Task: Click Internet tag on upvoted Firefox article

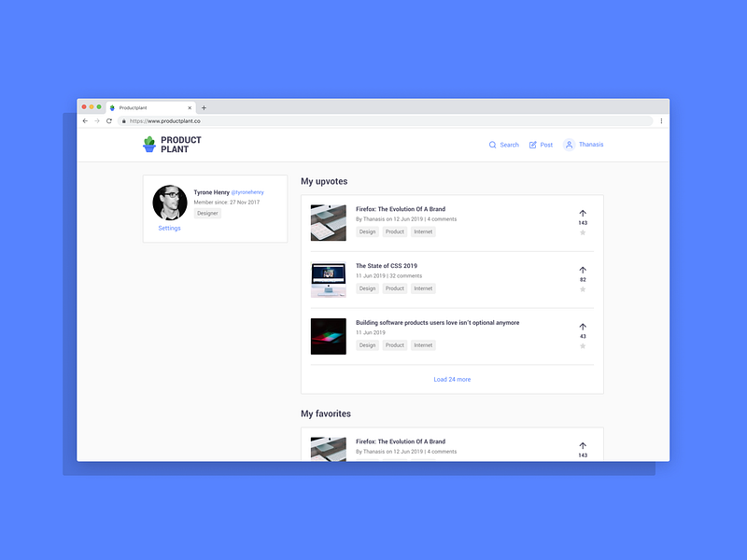Action: coord(423,231)
